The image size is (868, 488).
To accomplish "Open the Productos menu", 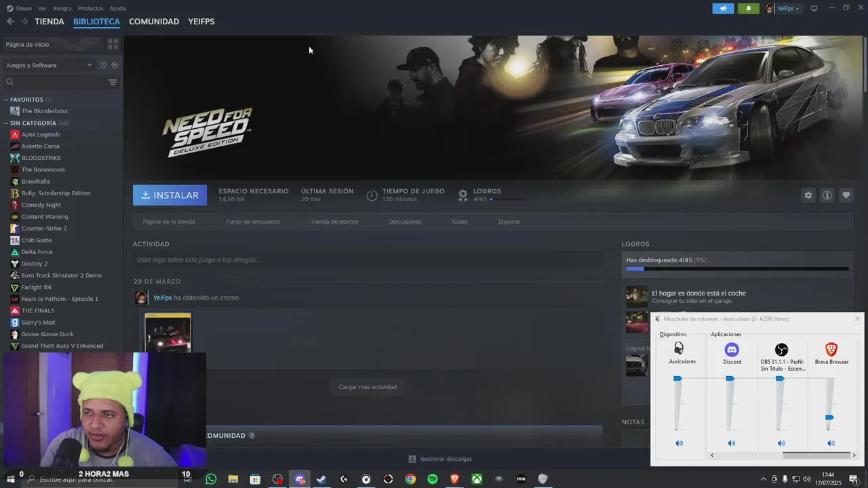I will point(90,8).
